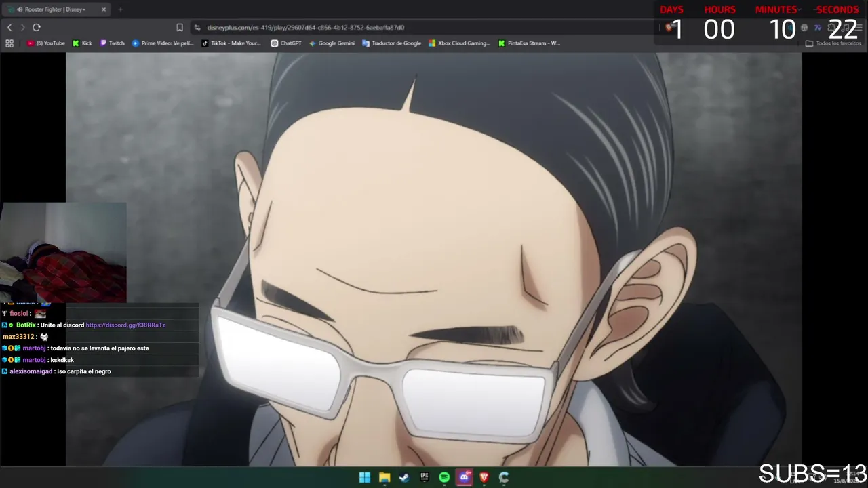Launch Steam from the taskbar

[404, 477]
